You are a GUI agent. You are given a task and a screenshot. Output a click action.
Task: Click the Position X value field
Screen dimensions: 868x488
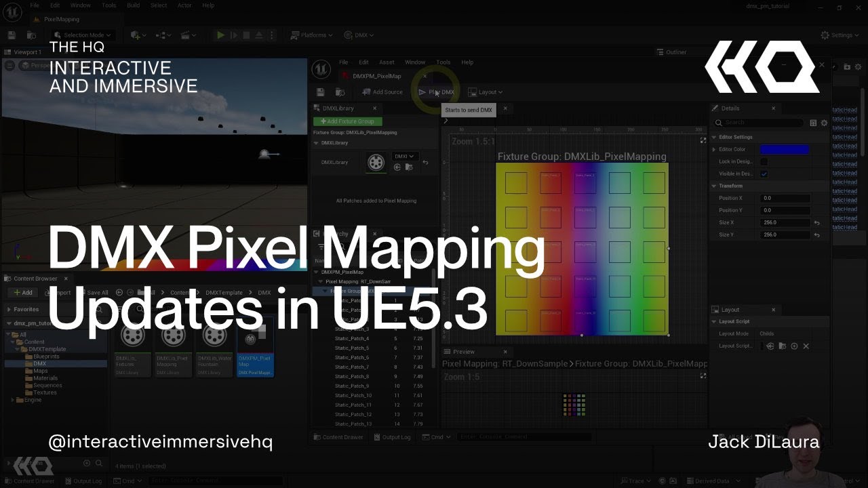click(785, 198)
